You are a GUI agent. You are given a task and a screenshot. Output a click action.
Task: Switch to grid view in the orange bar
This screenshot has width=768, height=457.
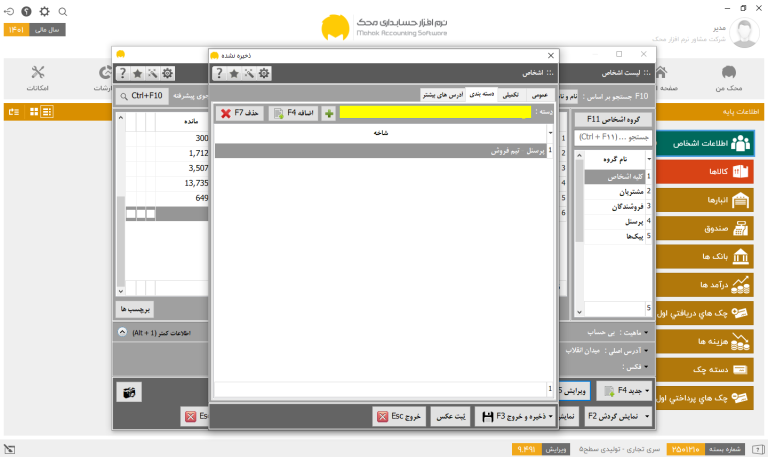(x=34, y=112)
